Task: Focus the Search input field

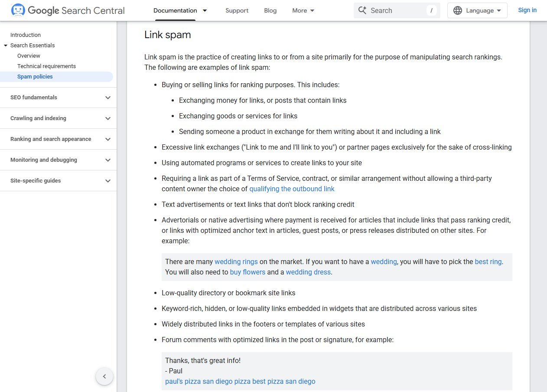Action: (x=397, y=10)
